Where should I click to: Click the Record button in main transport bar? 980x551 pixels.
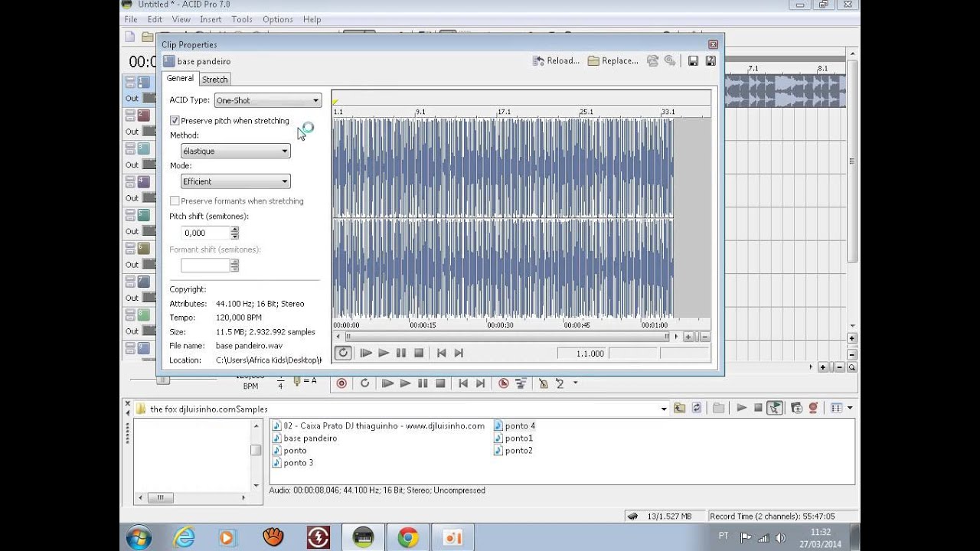pyautogui.click(x=342, y=383)
